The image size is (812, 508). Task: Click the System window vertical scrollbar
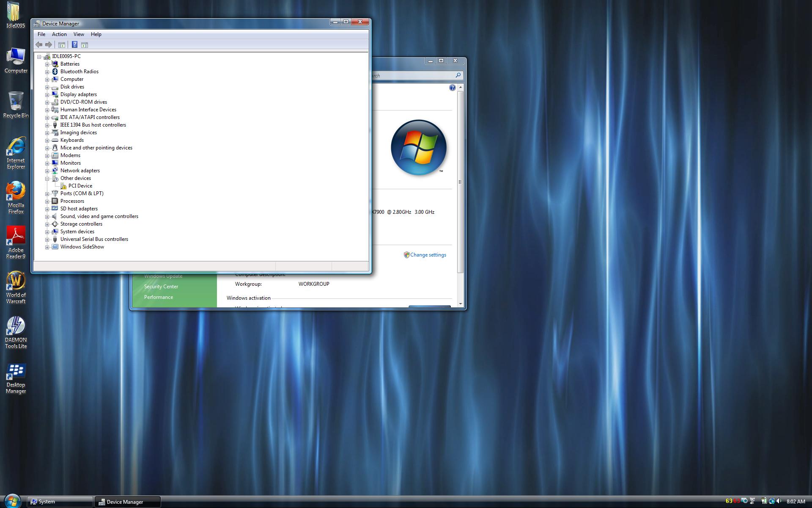[x=461, y=182]
